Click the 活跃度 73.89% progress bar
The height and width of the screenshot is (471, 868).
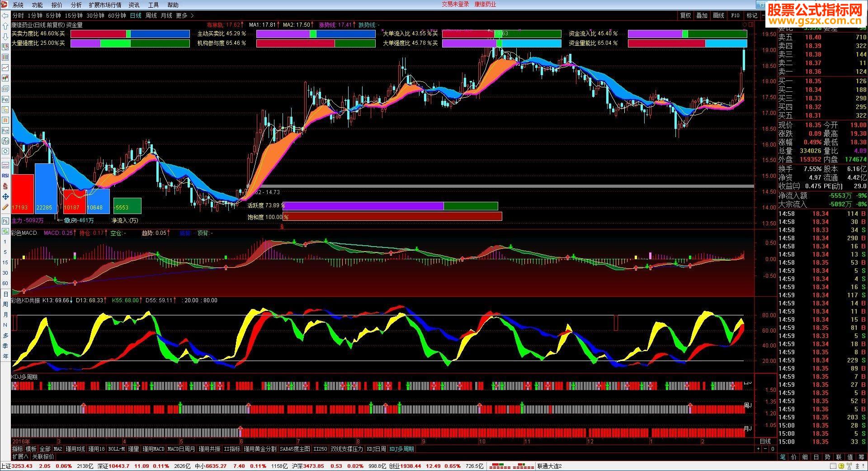[391, 206]
